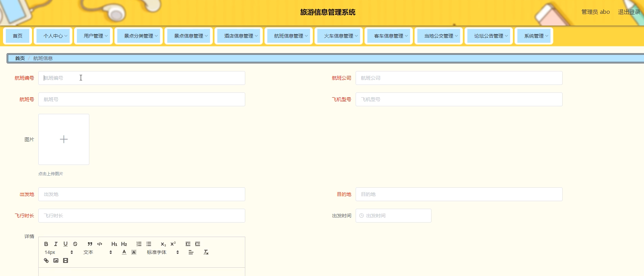Click the plus box to upload 图片
Screen dimensions: 644x276
tap(64, 139)
